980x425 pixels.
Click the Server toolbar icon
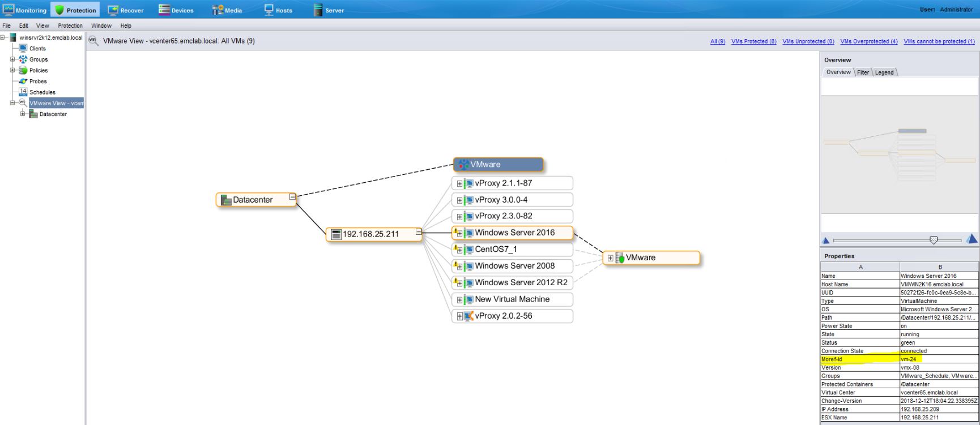point(318,10)
